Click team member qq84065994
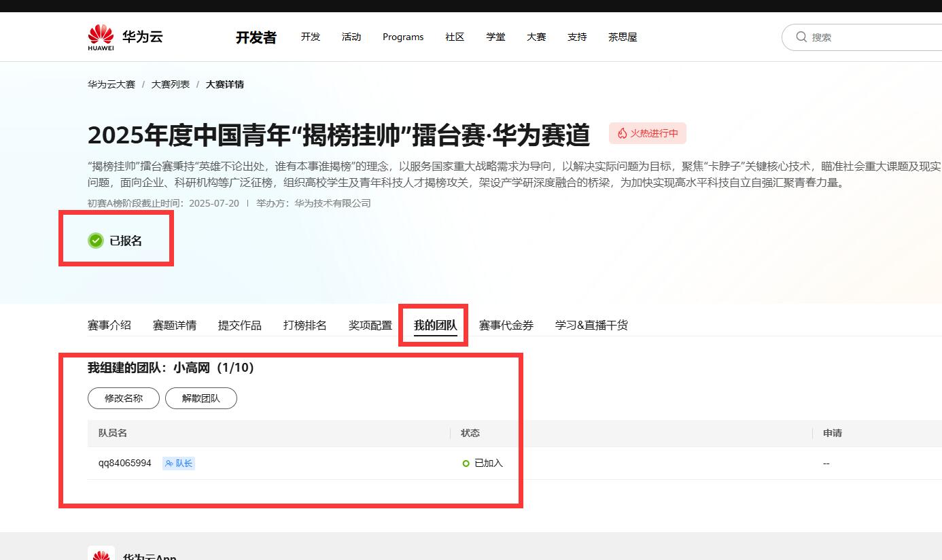The width and height of the screenshot is (942, 560). tap(125, 463)
